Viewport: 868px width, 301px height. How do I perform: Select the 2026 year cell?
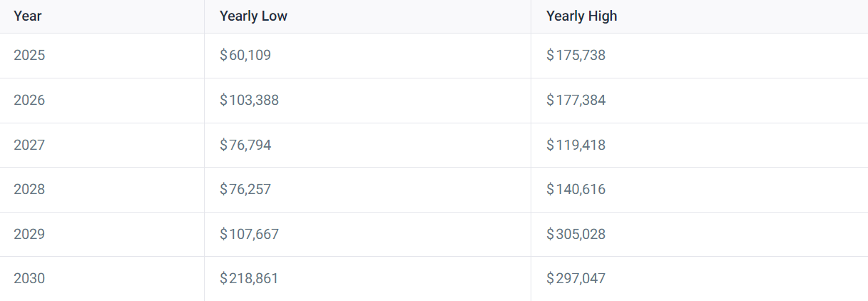[29, 100]
